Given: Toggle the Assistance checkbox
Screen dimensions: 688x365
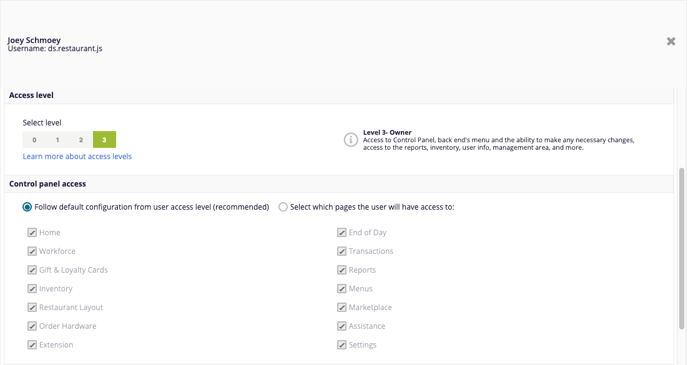Looking at the screenshot, I should [342, 326].
